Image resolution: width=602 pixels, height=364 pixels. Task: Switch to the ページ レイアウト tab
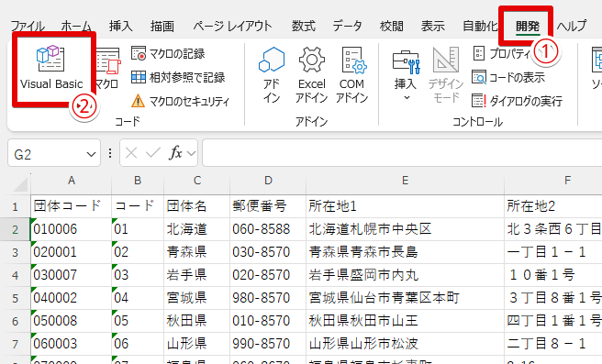click(232, 26)
